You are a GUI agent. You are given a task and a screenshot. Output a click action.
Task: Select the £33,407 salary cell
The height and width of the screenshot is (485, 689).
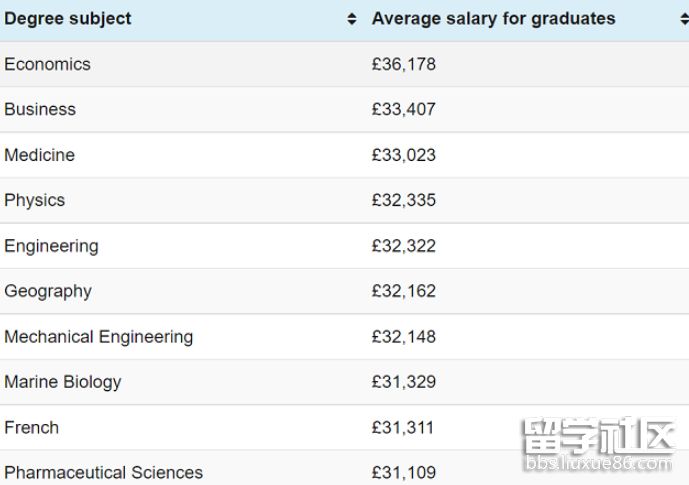point(404,109)
